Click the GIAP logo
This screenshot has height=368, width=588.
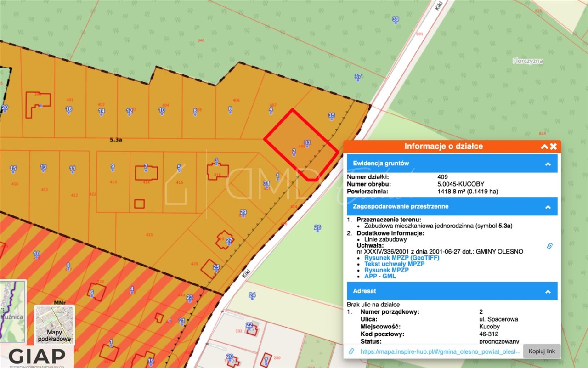click(x=37, y=357)
